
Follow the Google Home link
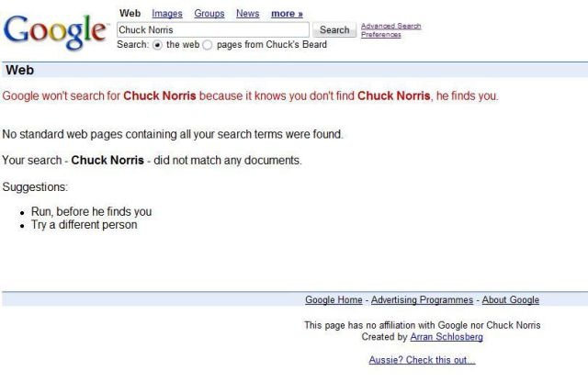pos(334,300)
